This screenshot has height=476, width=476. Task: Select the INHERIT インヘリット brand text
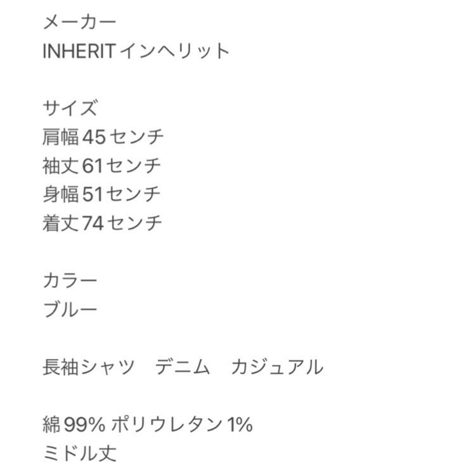click(136, 51)
